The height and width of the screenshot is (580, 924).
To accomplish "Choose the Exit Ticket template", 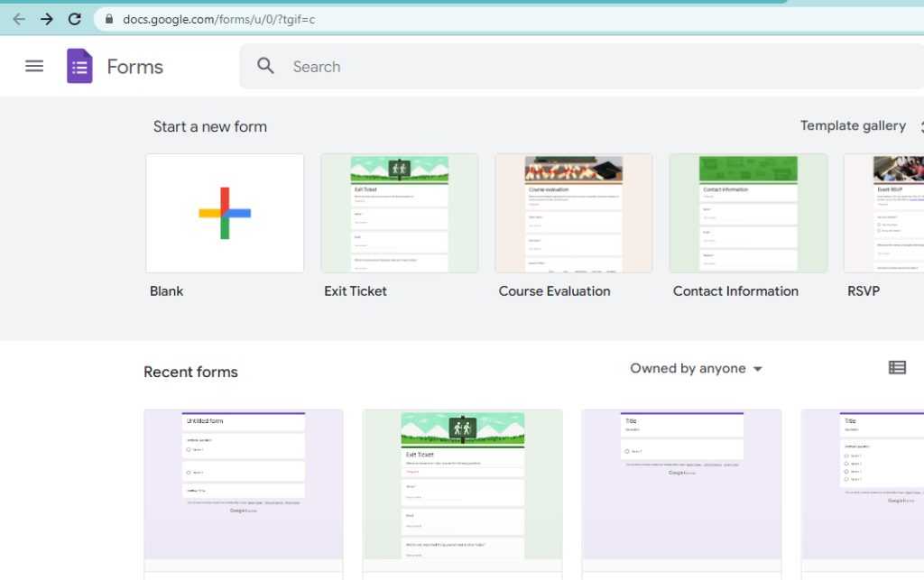I will 399,213.
